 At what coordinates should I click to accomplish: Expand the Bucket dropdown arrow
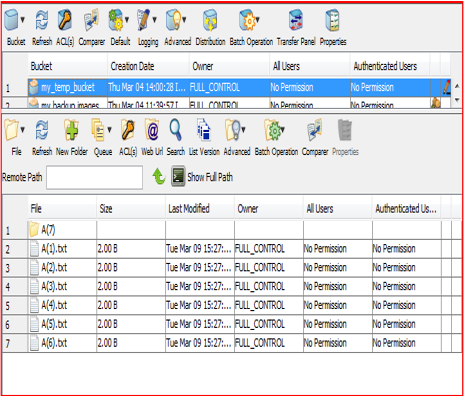tap(22, 20)
